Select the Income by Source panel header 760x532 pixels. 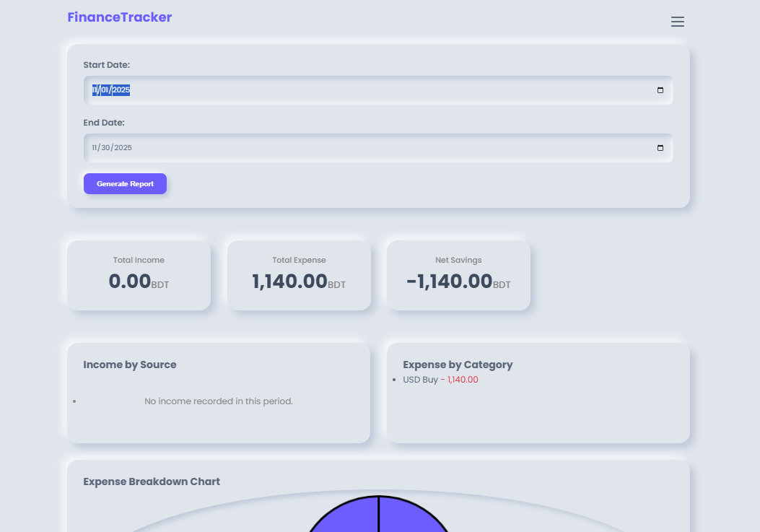(x=130, y=365)
